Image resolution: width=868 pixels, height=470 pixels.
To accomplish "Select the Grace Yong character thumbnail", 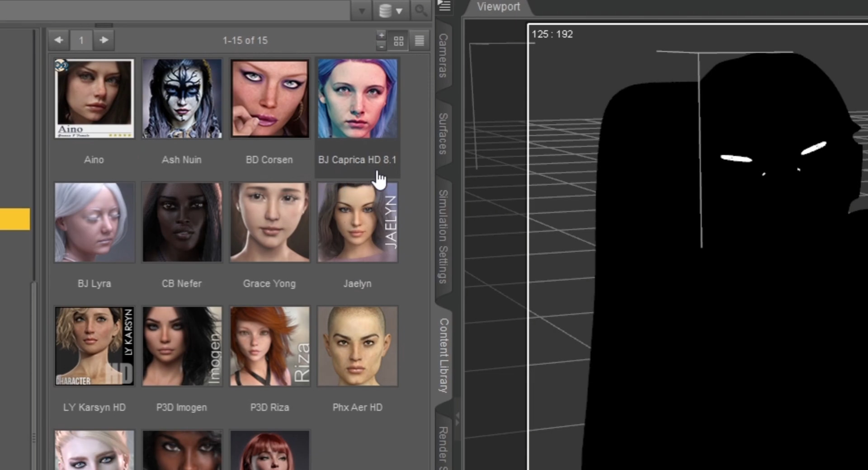I will coord(269,222).
